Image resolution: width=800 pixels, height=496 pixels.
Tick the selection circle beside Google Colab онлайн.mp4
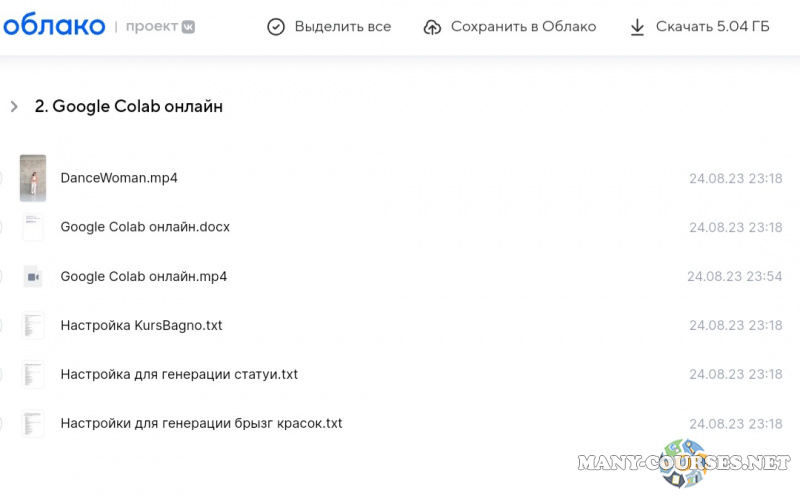1,277
